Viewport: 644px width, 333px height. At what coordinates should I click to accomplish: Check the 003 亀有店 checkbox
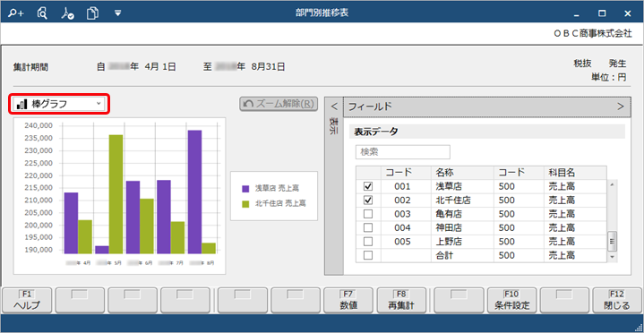pos(368,214)
